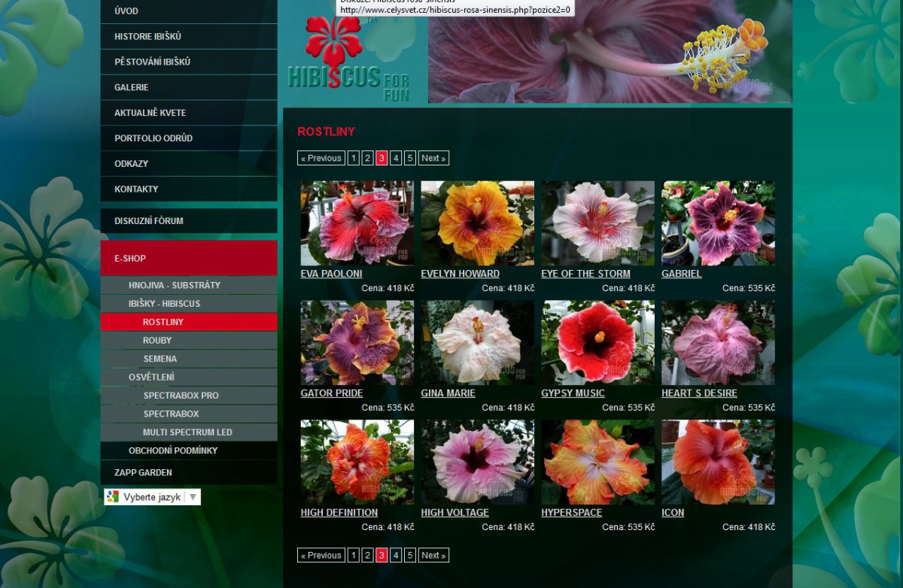This screenshot has width=903, height=588.
Task: Go to HISTORIE IBIŠKŮ page
Action: point(189,36)
